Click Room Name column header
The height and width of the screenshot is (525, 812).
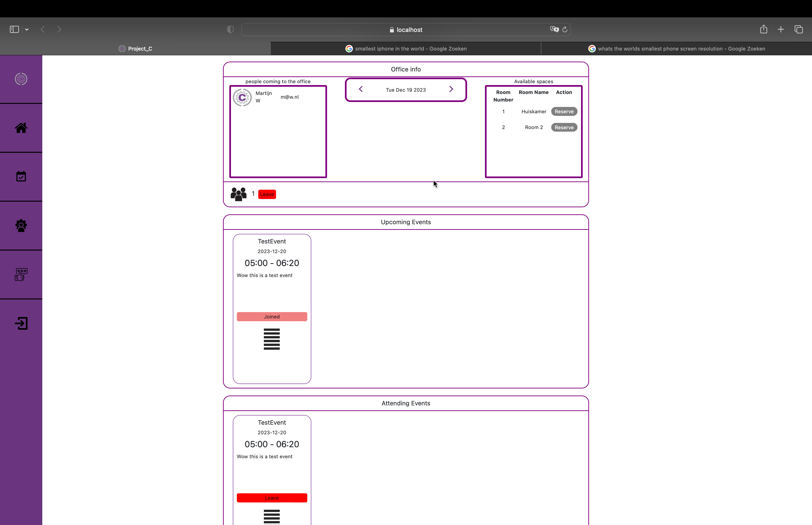pos(534,92)
